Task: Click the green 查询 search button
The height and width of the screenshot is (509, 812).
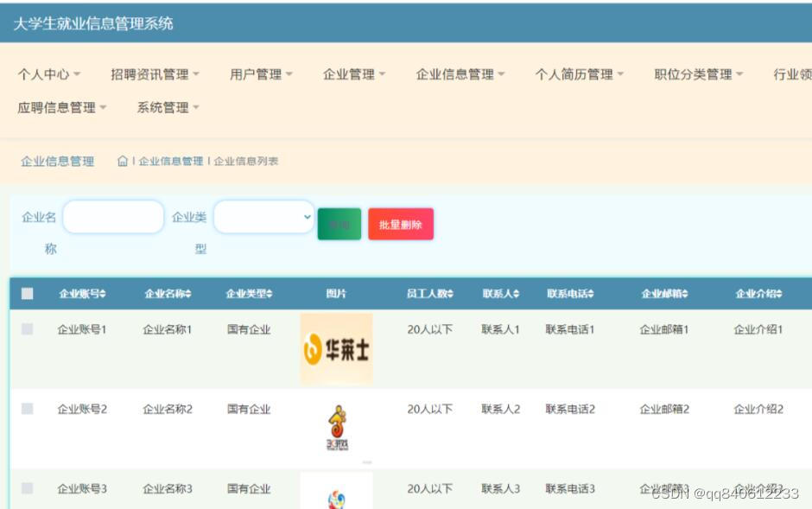Action: (339, 223)
